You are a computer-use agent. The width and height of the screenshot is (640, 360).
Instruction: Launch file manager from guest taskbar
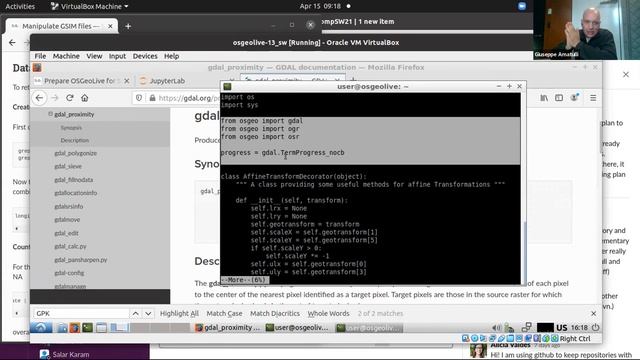click(x=62, y=327)
